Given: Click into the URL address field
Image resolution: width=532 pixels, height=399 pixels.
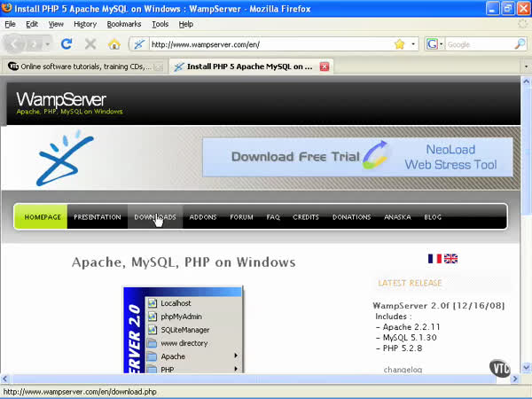Looking at the screenshot, I should (x=266, y=43).
